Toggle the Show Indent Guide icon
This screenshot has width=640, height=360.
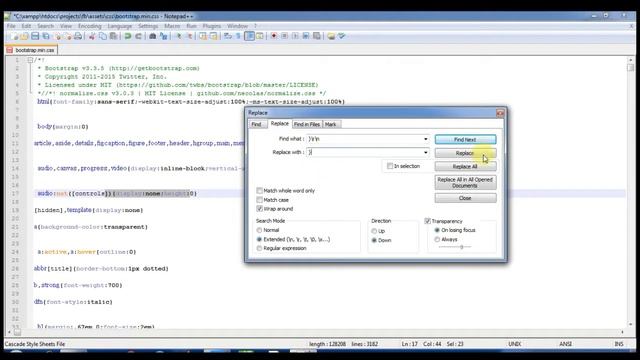click(x=250, y=36)
